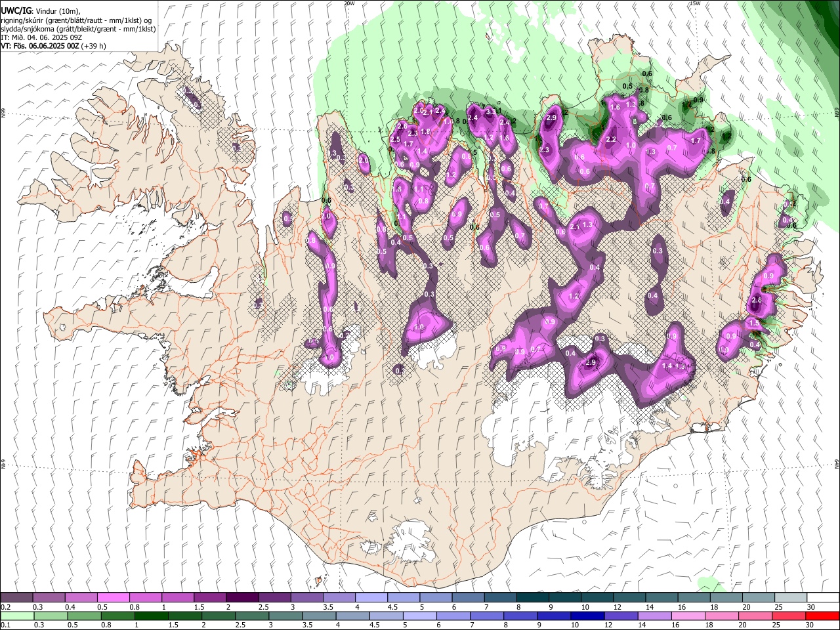This screenshot has height=630, width=840.
Task: Select the '30' label under the top legend row
Action: coord(811,606)
